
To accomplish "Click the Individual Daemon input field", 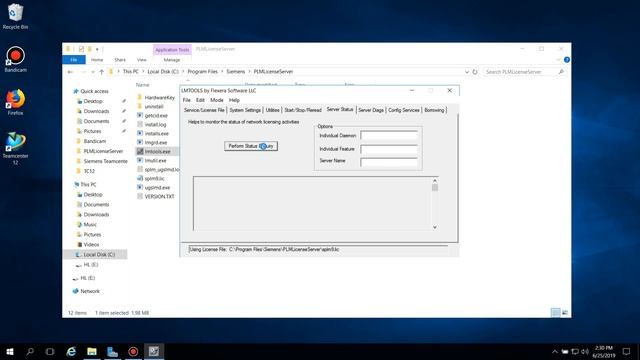I will coord(389,136).
